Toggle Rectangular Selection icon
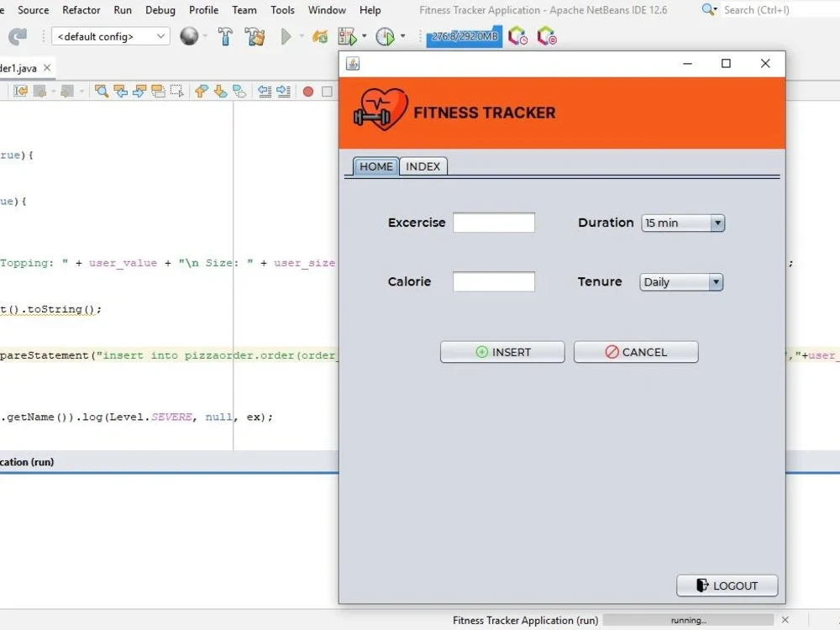The width and height of the screenshot is (840, 630). pyautogui.click(x=176, y=91)
